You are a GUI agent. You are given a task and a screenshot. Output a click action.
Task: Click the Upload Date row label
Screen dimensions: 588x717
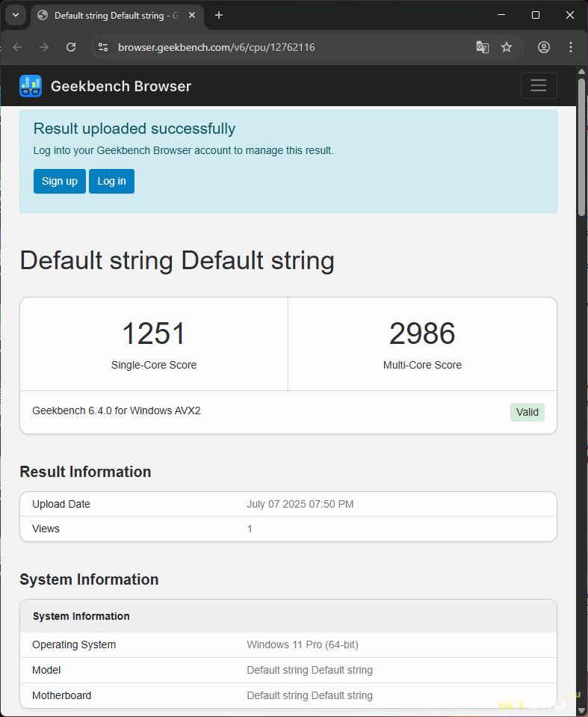tap(61, 504)
